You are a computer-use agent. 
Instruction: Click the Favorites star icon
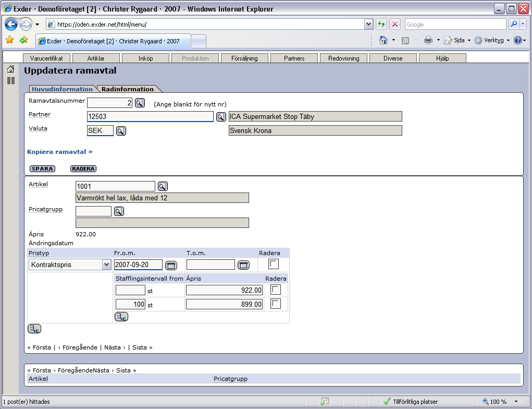tap(10, 40)
